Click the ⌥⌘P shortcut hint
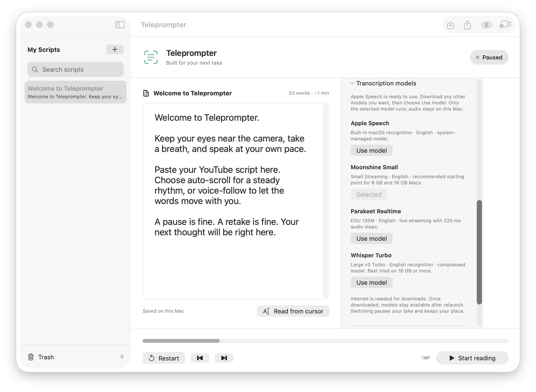 point(425,358)
